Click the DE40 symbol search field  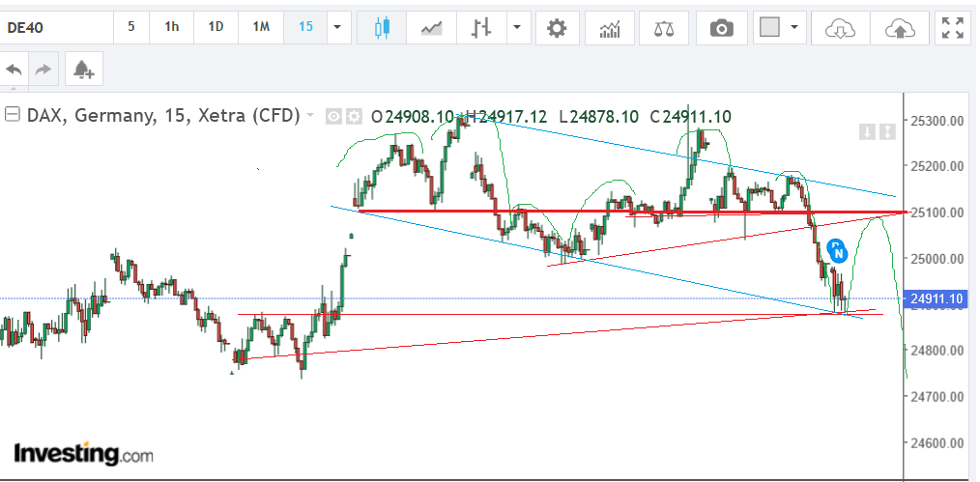coord(56,27)
